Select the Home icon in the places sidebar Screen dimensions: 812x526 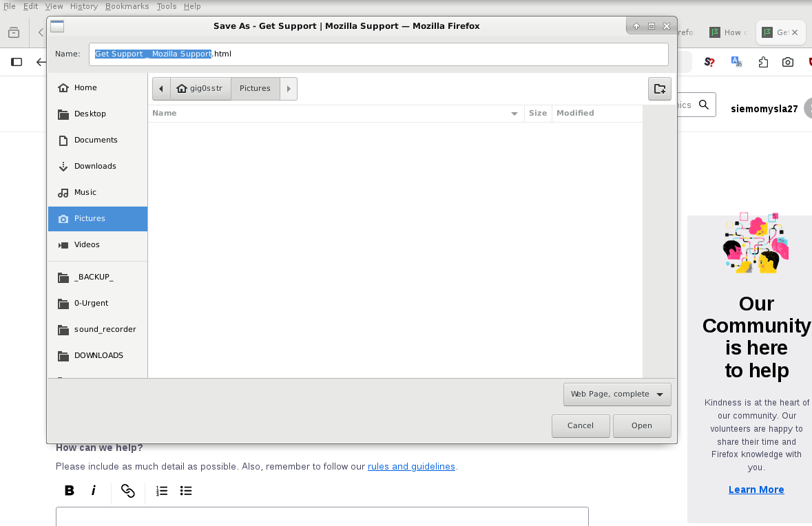point(63,87)
